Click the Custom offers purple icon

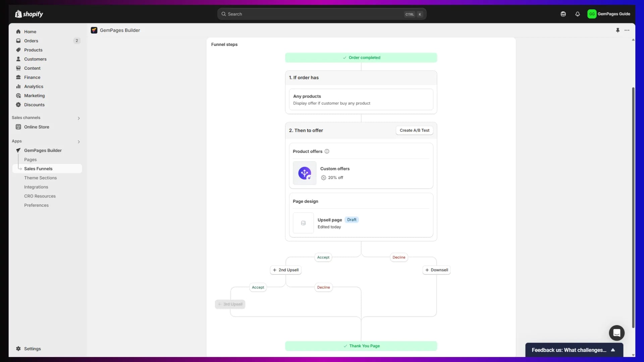pos(305,173)
